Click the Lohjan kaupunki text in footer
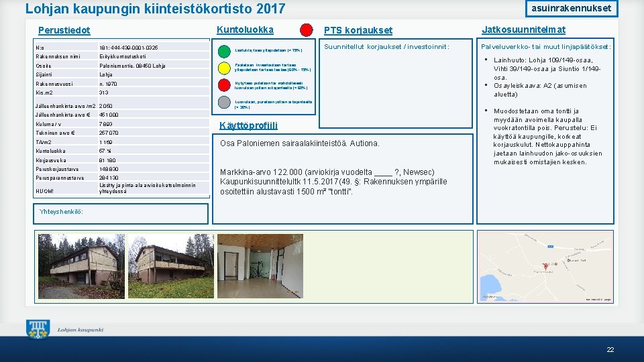 coord(80,330)
